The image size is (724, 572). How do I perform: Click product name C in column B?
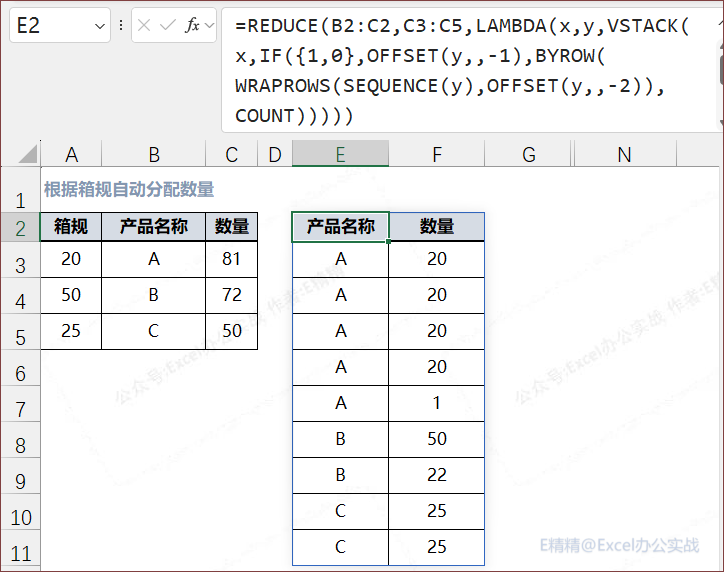pyautogui.click(x=154, y=331)
